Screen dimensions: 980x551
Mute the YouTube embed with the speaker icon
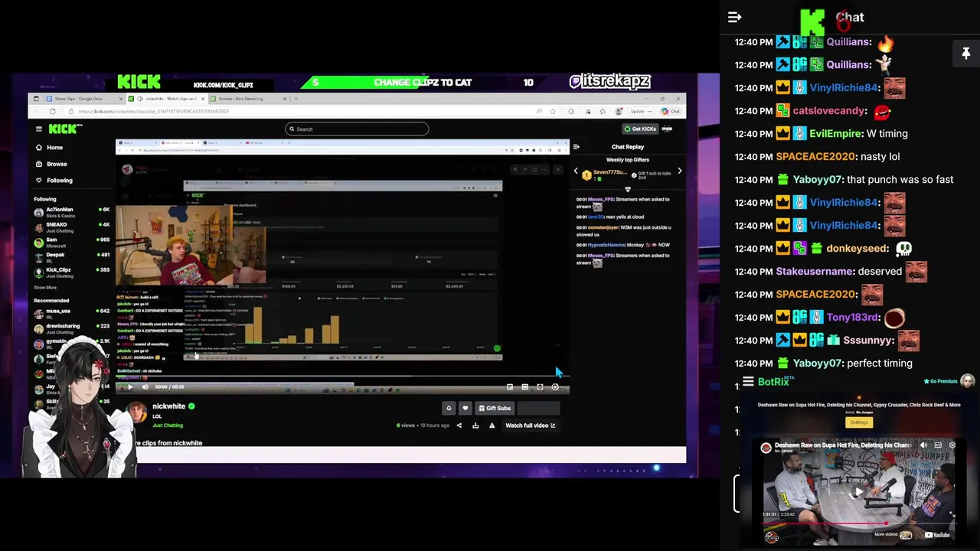(924, 445)
